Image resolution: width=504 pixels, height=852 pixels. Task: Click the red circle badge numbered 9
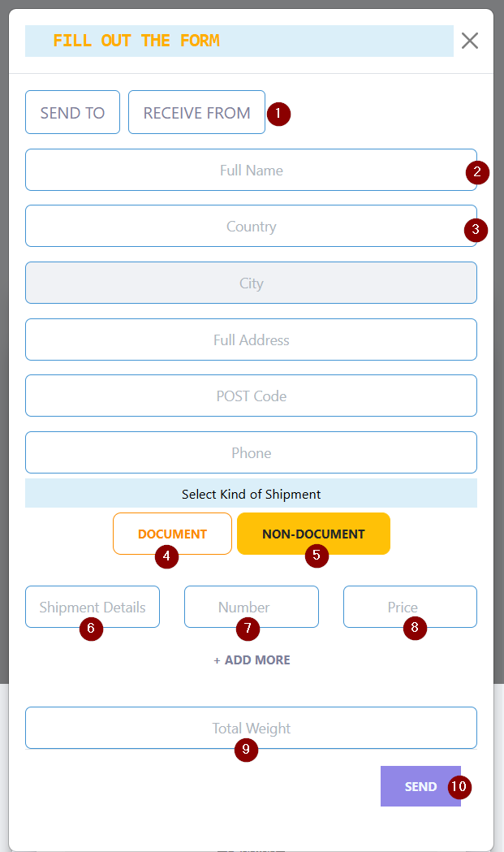click(x=246, y=750)
